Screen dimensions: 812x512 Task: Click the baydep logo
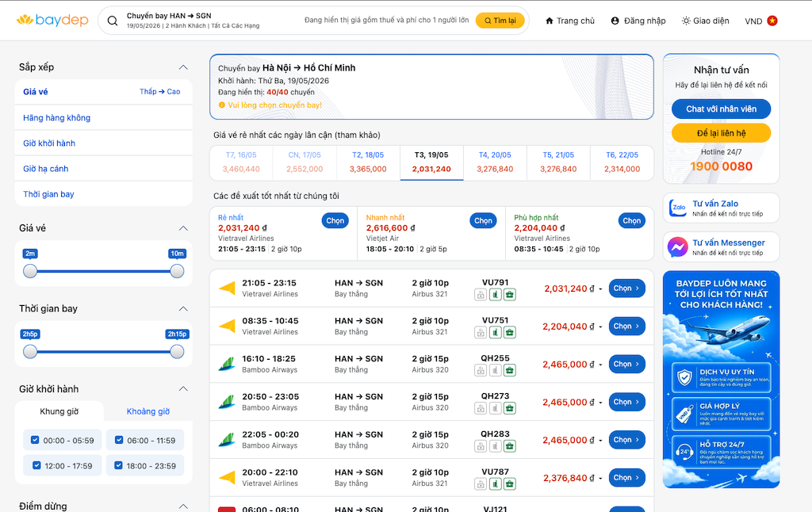point(52,20)
